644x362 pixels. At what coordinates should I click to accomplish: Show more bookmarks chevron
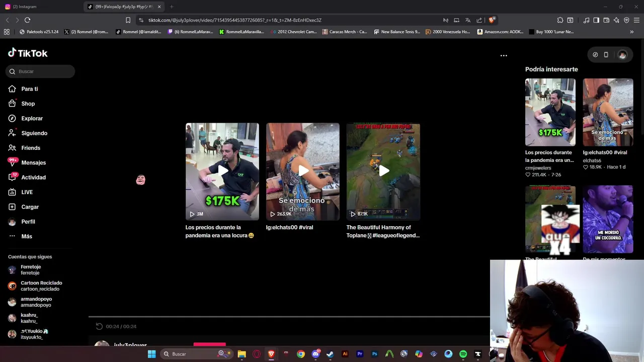(x=631, y=32)
